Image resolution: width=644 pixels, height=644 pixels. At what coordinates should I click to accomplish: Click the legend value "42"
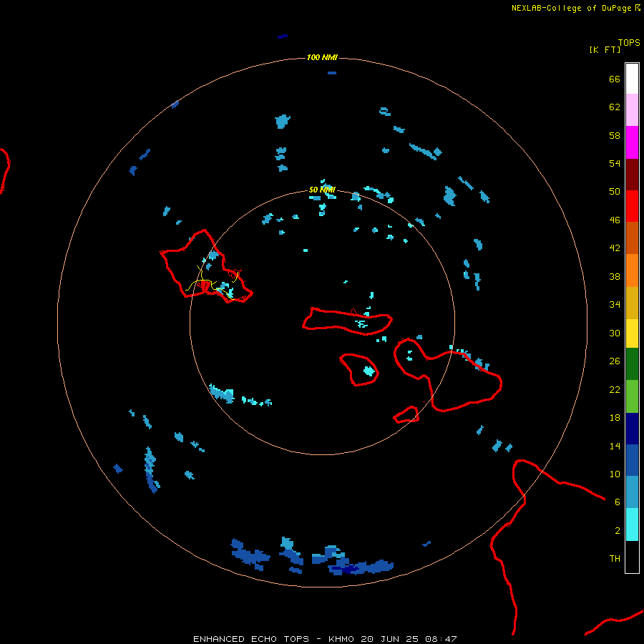coord(615,248)
